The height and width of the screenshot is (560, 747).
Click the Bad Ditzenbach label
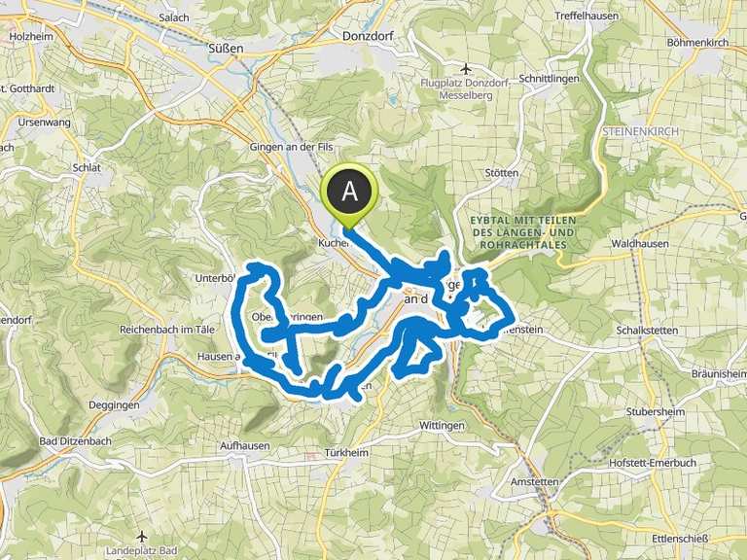(75, 441)
